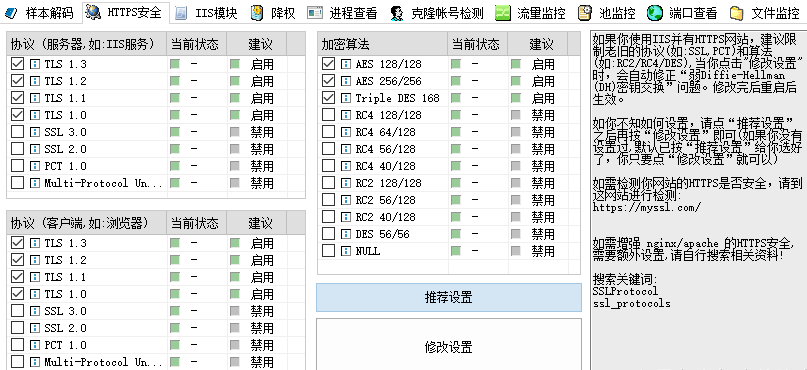Click 禁用 in the DES 56/56 row
Viewport: 807px width, 370px height.
pyautogui.click(x=543, y=234)
